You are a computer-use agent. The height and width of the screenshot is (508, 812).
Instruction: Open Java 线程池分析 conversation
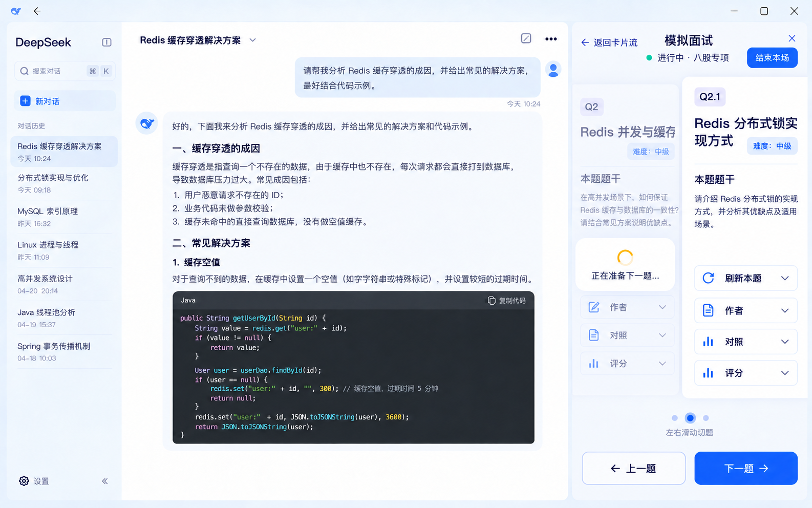64,318
